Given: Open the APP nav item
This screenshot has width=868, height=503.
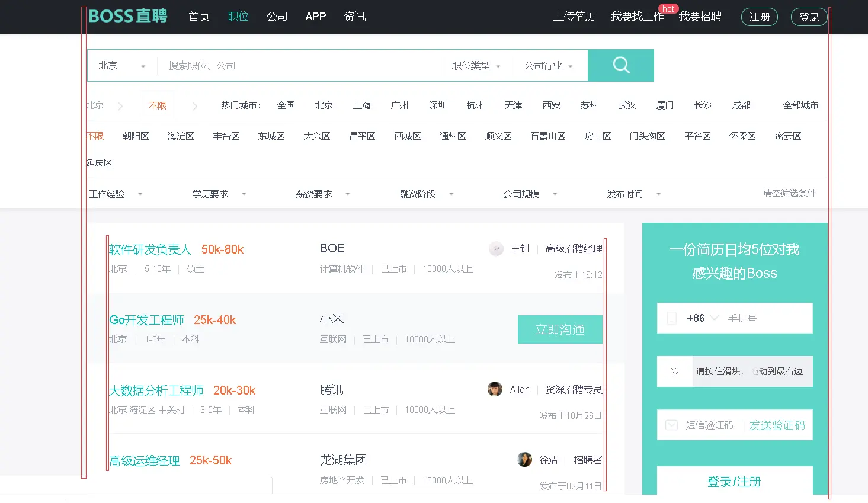Looking at the screenshot, I should pos(316,17).
